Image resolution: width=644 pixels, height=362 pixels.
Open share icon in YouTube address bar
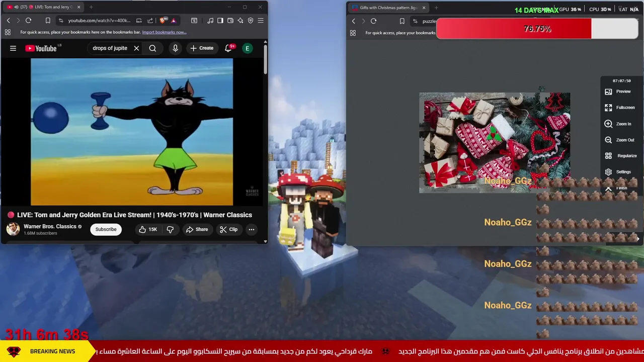150,21
